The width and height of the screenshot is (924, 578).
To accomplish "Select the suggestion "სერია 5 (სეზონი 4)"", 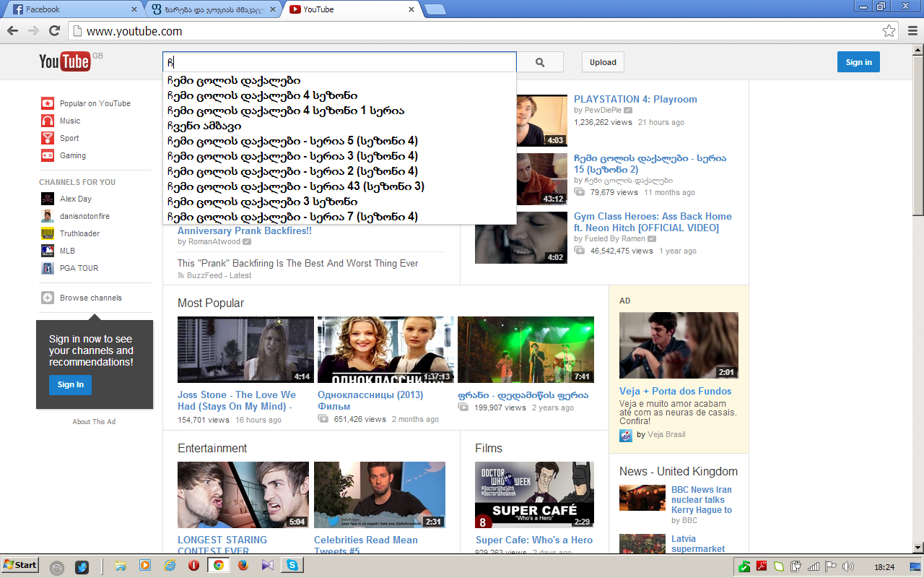I will [339, 141].
